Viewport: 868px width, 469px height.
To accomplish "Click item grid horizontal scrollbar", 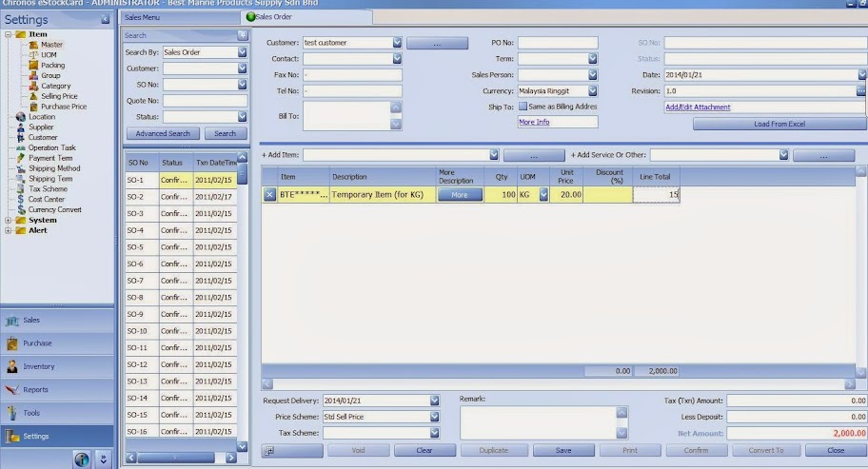I will 559,383.
